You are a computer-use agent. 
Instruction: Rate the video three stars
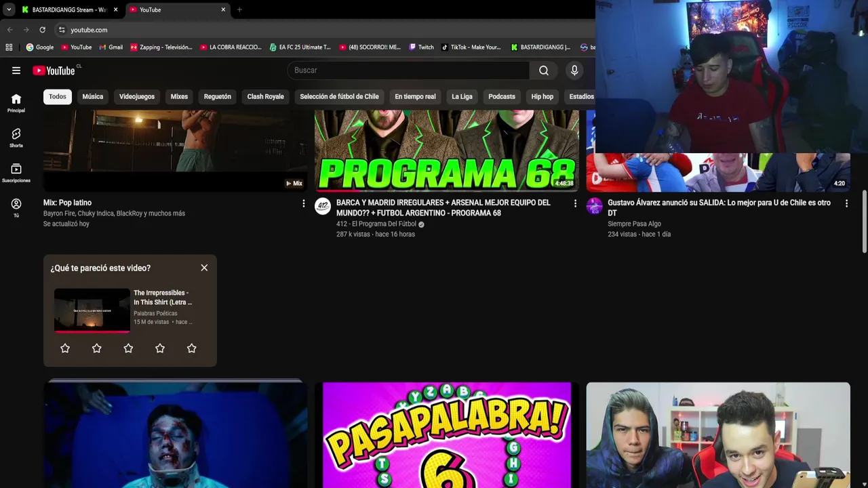tap(128, 348)
